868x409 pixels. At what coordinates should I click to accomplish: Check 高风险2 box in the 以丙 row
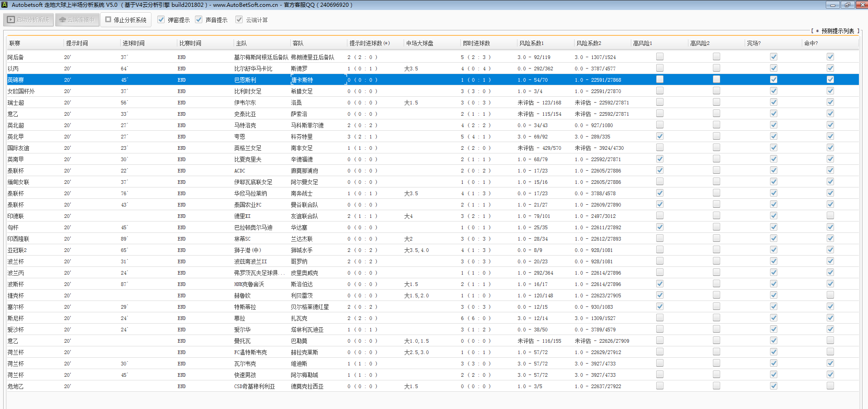717,68
